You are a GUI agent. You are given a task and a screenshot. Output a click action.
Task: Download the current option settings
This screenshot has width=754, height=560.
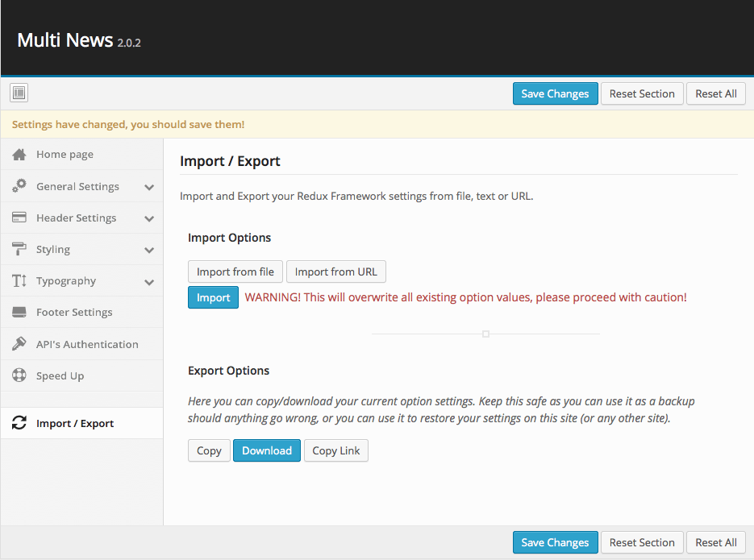(x=267, y=450)
